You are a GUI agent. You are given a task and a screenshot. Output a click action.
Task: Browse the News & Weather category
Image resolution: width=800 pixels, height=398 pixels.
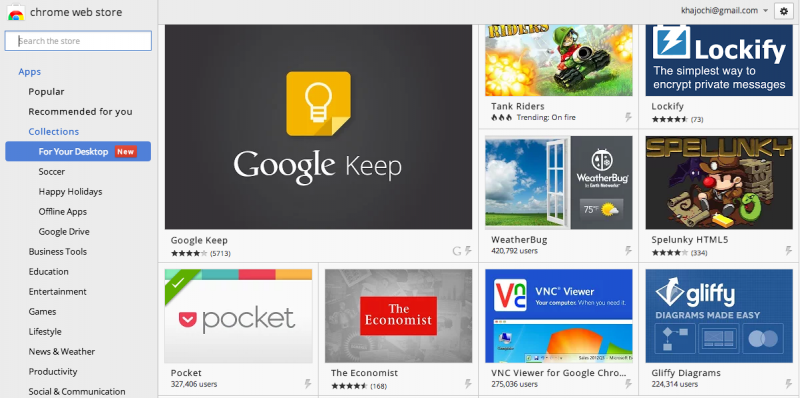point(62,352)
